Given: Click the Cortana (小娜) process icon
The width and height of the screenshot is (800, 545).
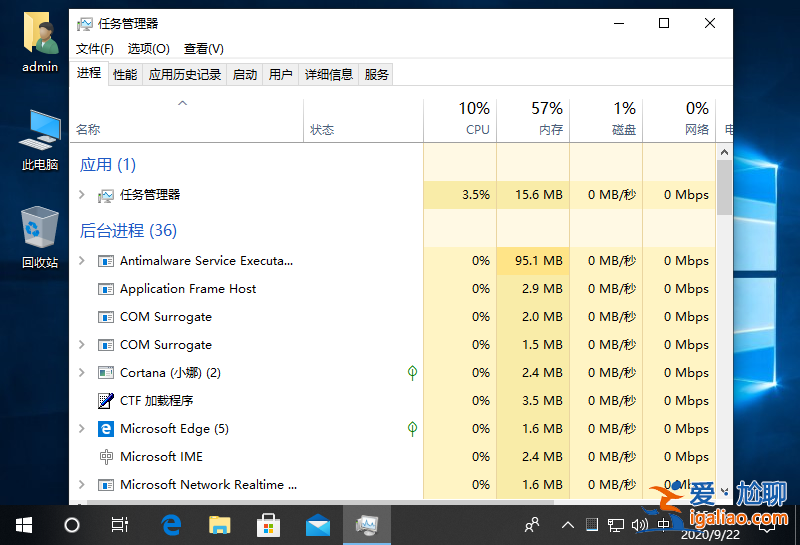Looking at the screenshot, I should [x=106, y=373].
